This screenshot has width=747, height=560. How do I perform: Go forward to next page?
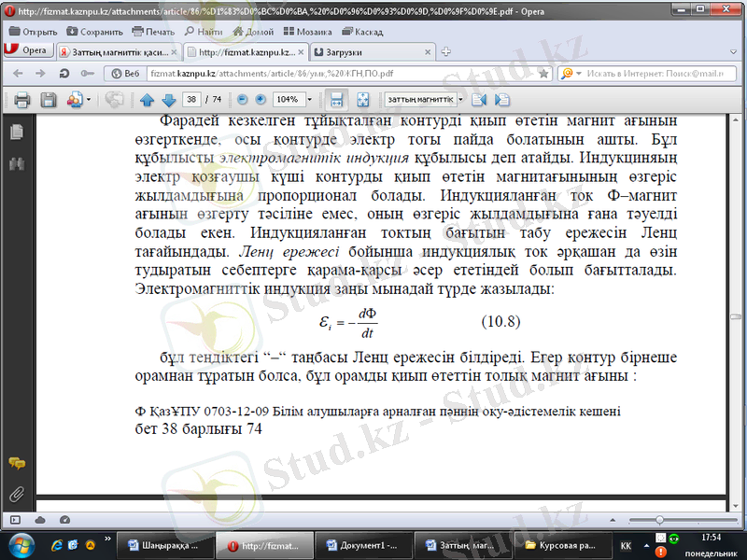click(x=40, y=74)
